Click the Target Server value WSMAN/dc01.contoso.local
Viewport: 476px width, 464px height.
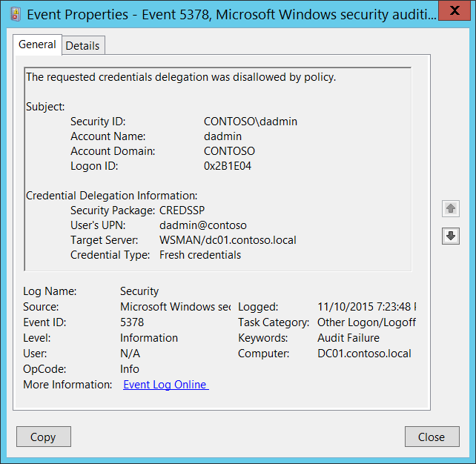(228, 240)
